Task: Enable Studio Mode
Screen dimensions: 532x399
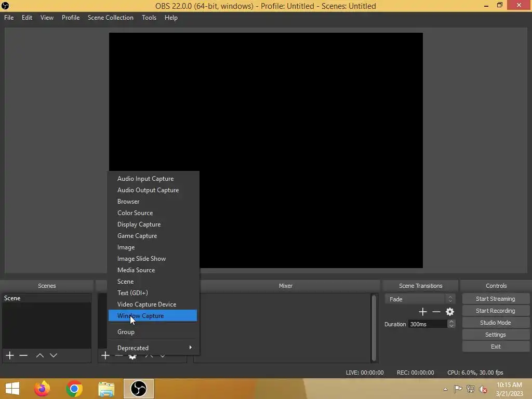Action: point(495,323)
